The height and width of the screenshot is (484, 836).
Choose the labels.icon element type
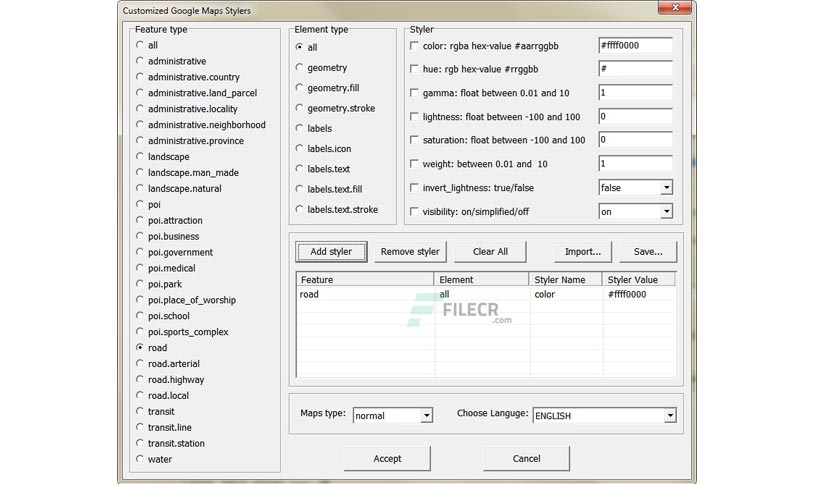pyautogui.click(x=299, y=148)
